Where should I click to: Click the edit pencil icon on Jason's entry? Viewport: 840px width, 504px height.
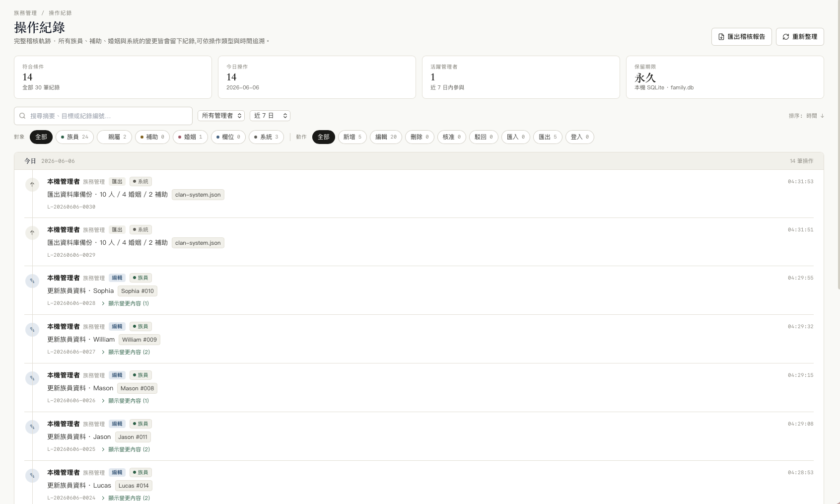coord(32,427)
